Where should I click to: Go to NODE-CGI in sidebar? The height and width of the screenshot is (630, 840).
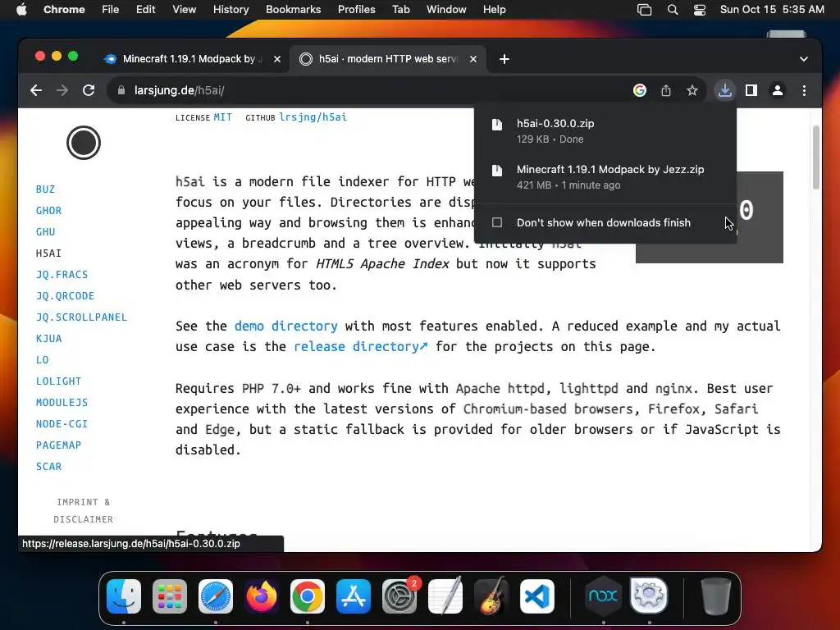(62, 424)
